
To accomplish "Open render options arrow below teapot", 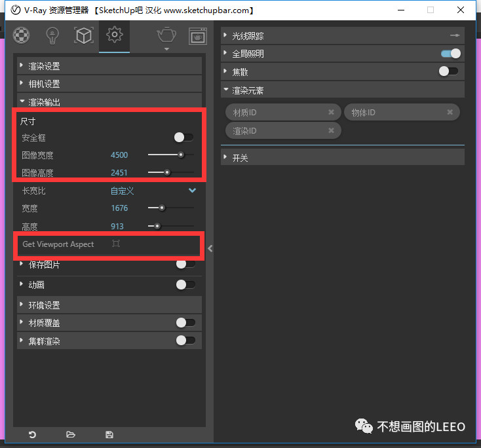I will [x=166, y=49].
